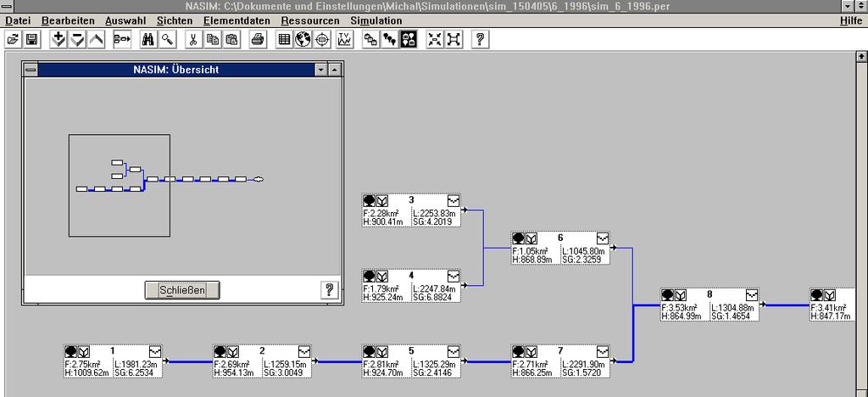This screenshot has height=397, width=868.
Task: Save the project with the floppy disk icon
Action: click(31, 39)
